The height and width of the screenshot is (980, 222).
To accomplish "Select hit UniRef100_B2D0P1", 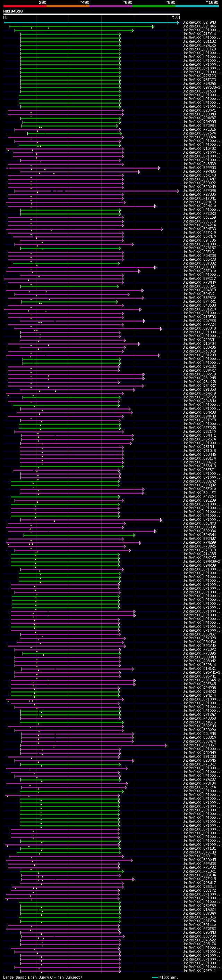I will pyautogui.click(x=199, y=110).
